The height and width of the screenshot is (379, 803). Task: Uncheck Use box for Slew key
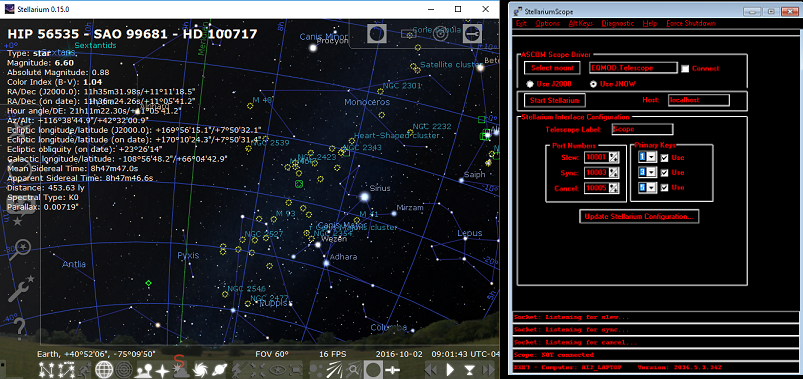(664, 158)
